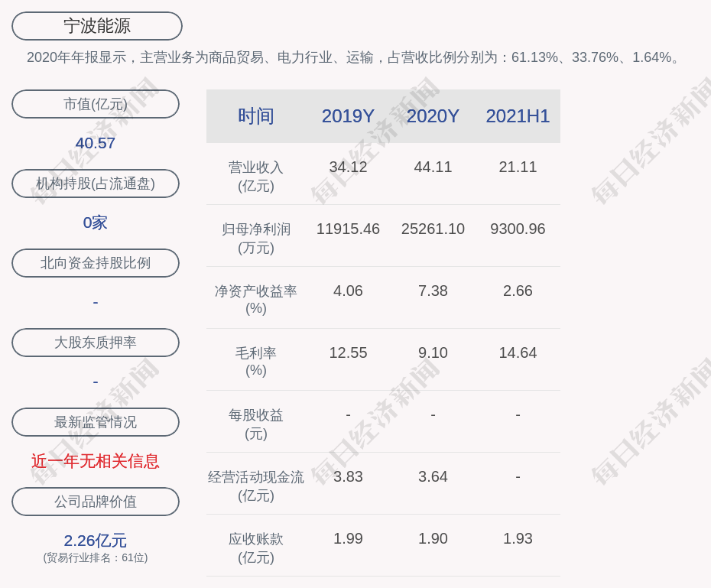Select the 2019Y column header

point(348,116)
